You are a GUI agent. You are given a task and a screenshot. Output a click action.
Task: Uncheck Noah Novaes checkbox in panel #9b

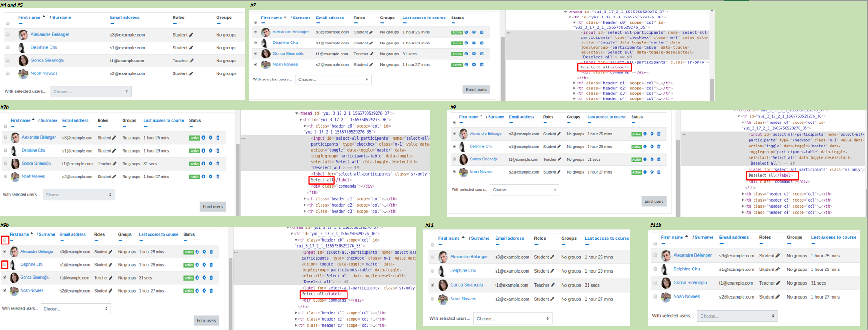[5, 291]
